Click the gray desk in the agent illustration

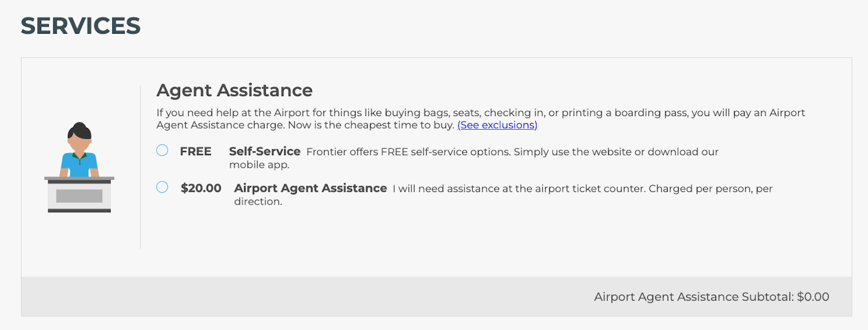coord(79,195)
